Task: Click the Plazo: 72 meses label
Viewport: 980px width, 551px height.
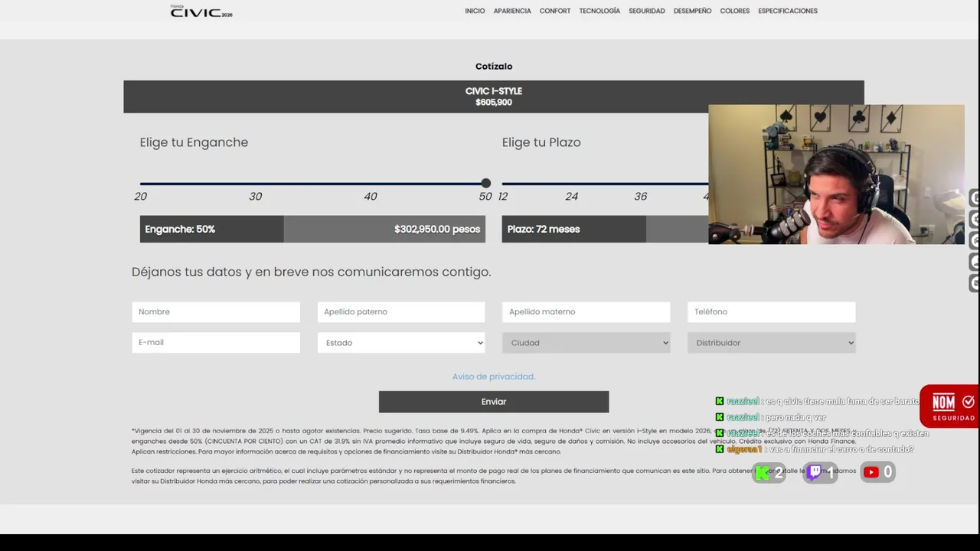Action: [544, 229]
